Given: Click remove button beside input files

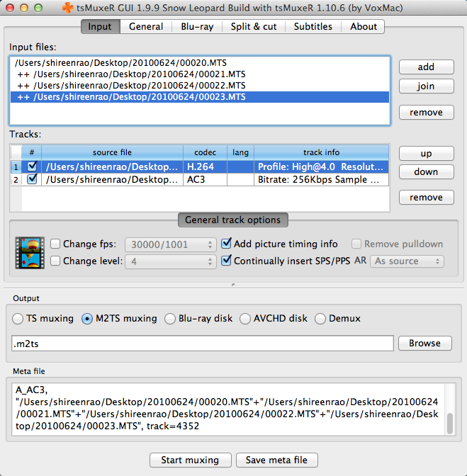Looking at the screenshot, I should (x=427, y=113).
